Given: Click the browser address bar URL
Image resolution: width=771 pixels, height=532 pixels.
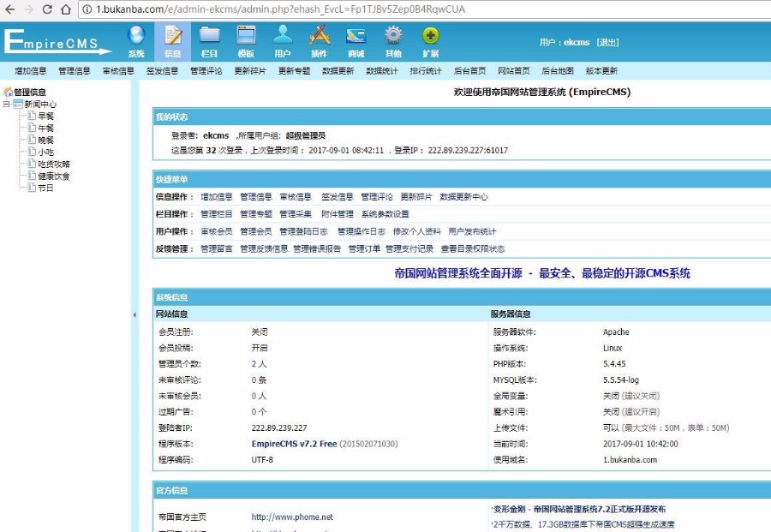Looking at the screenshot, I should 280,9.
